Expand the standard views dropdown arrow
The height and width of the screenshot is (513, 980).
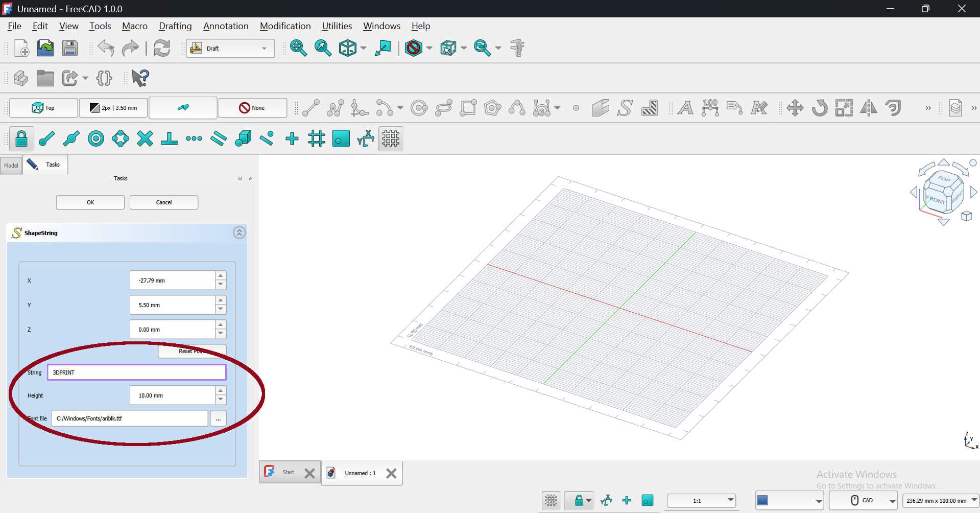click(364, 48)
